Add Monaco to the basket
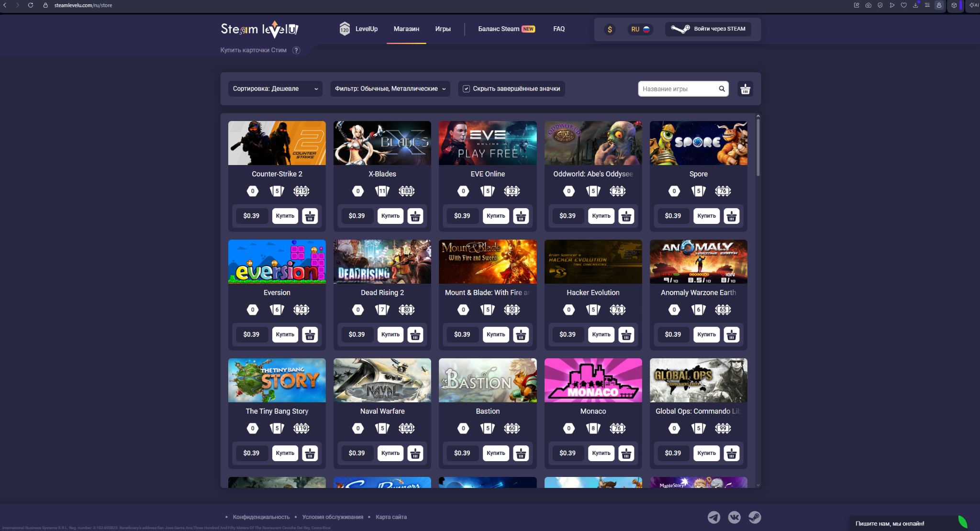The image size is (980, 531). [x=626, y=454]
